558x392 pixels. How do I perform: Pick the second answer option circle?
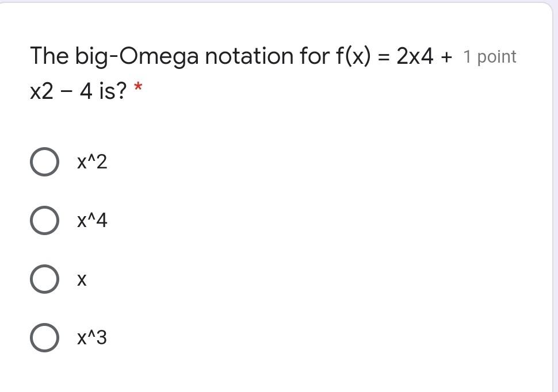(x=44, y=221)
